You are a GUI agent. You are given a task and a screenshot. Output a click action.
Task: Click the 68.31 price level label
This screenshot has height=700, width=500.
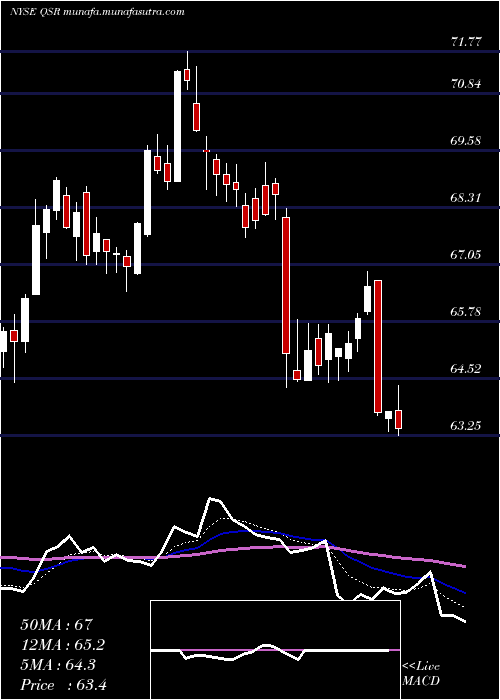point(467,198)
